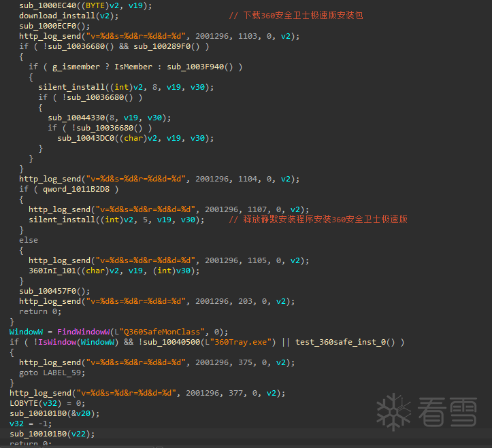
Task: Click the IsMember identifier
Action: point(133,67)
